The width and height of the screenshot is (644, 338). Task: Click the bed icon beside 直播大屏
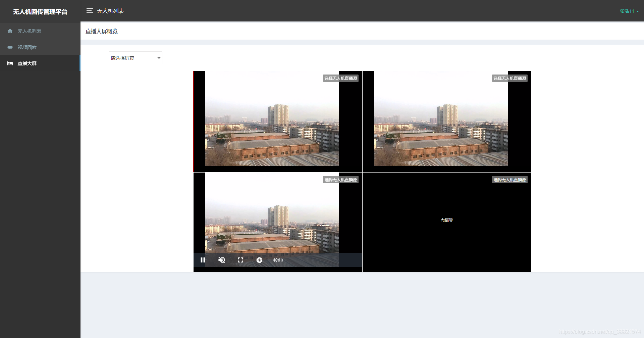(x=10, y=63)
